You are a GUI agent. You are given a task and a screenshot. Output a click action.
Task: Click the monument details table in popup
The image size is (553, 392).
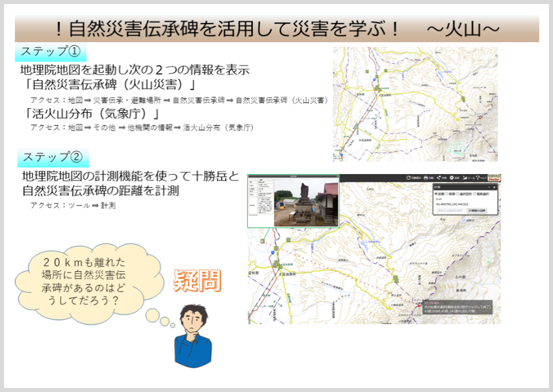tap(261, 197)
